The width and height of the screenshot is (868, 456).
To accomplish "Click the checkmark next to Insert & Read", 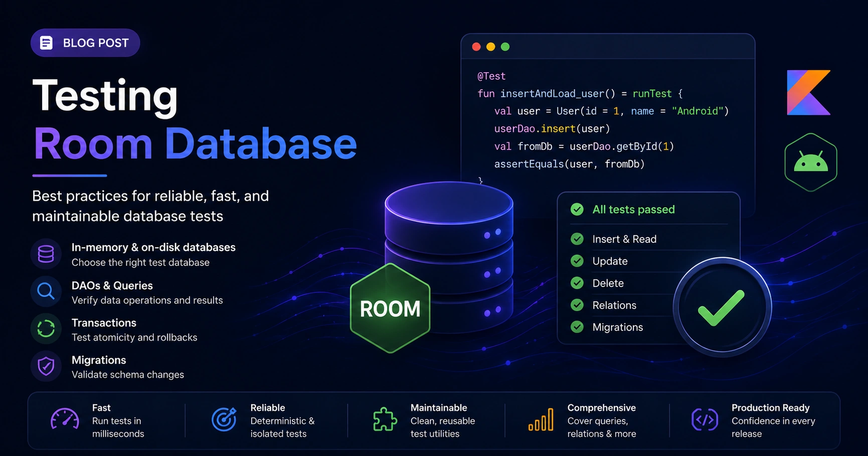I will pyautogui.click(x=577, y=239).
